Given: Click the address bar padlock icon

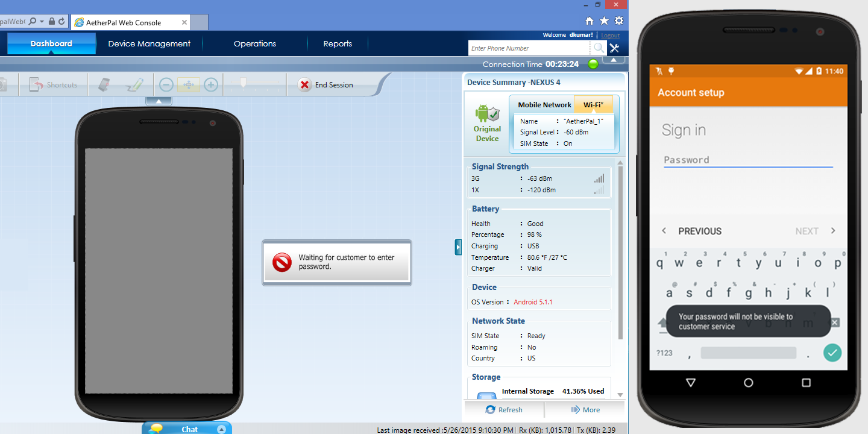Looking at the screenshot, I should coord(52,21).
